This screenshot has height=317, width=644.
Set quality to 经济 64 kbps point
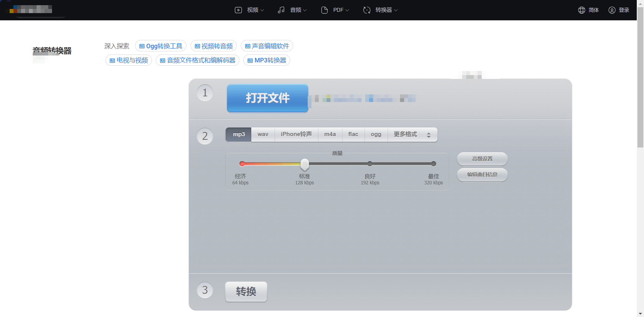point(242,164)
